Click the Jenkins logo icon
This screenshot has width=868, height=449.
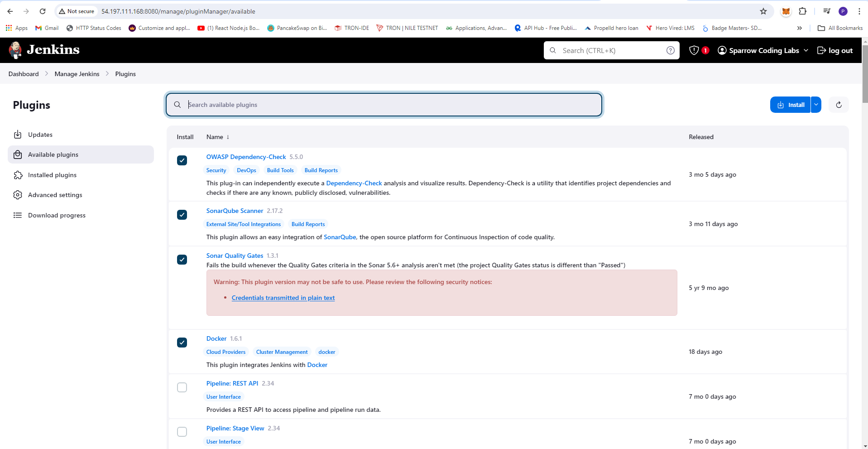[15, 50]
